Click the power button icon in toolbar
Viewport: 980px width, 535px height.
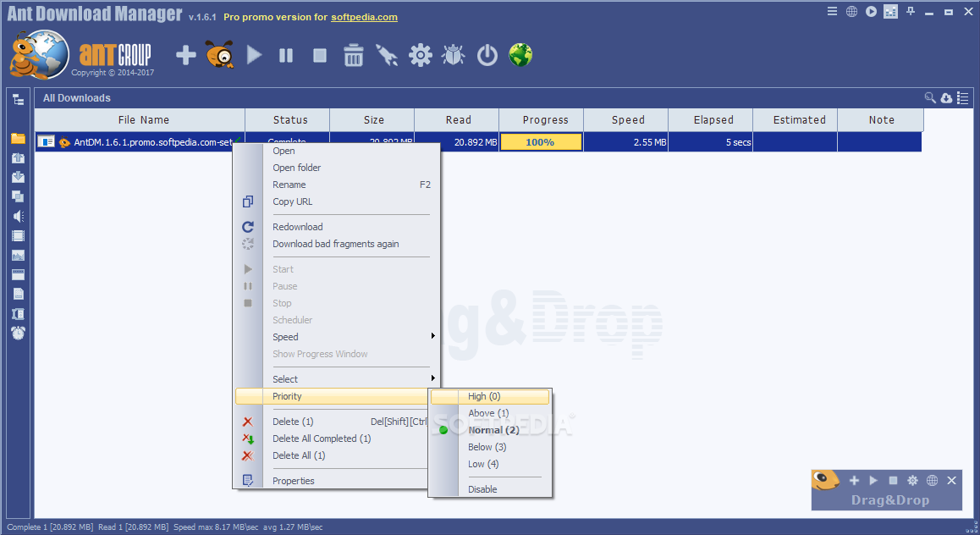pyautogui.click(x=487, y=55)
